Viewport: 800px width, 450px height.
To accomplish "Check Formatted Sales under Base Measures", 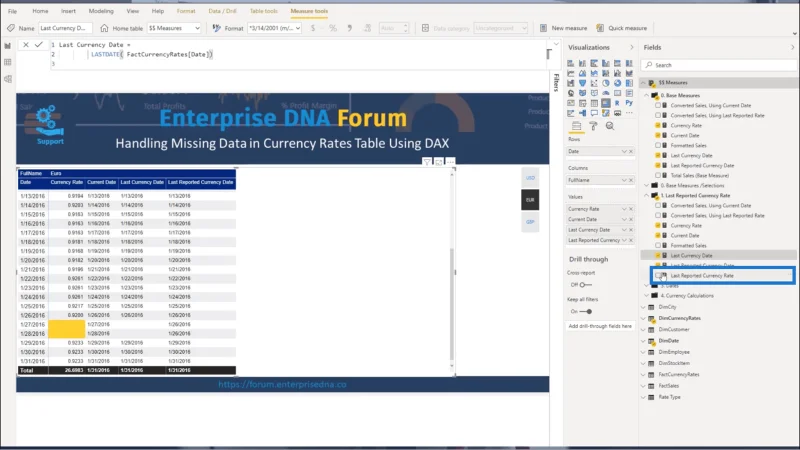I will [658, 145].
